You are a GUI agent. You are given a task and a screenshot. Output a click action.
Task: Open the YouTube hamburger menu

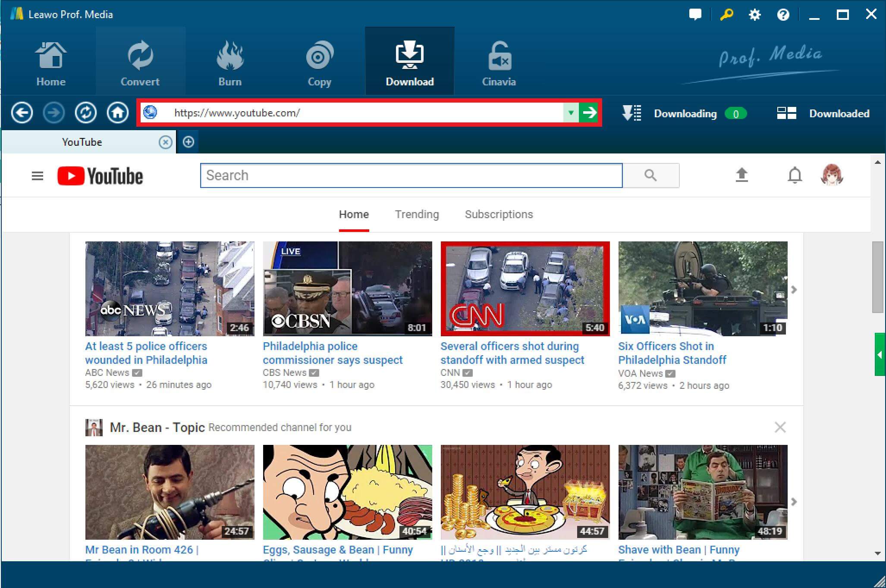point(37,175)
